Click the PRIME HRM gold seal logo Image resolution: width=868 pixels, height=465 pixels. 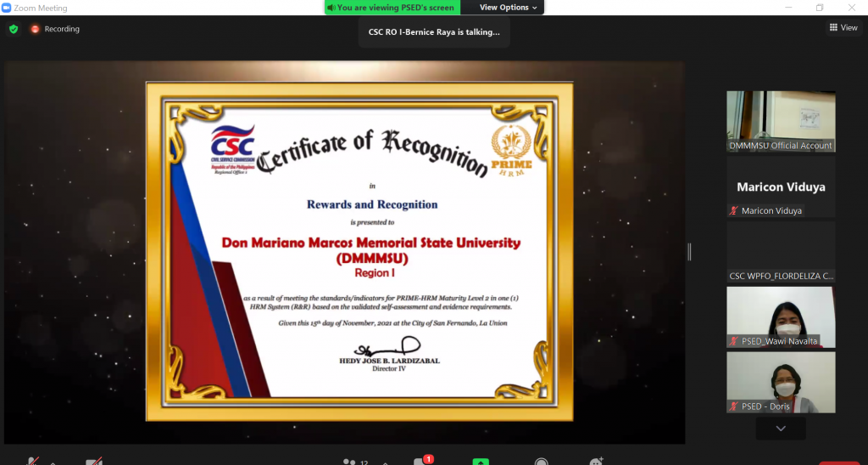pyautogui.click(x=511, y=151)
